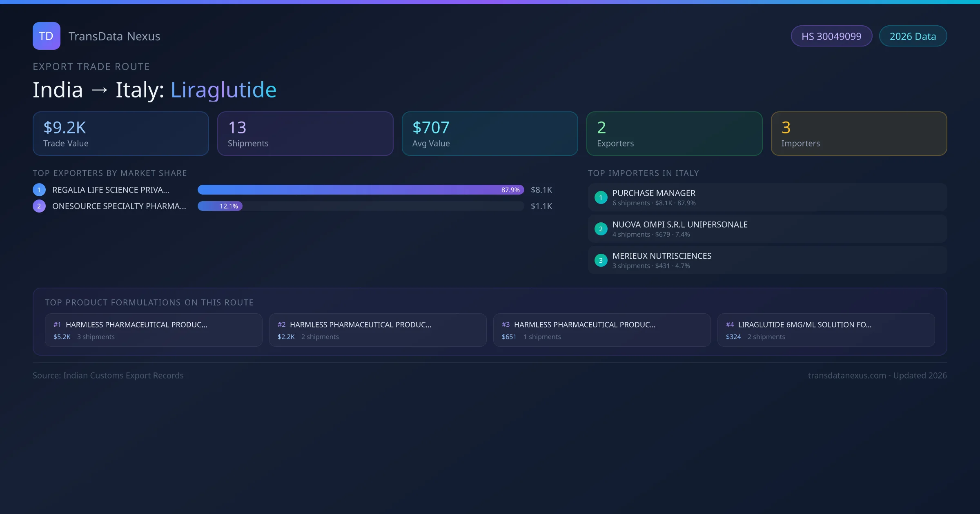Select the Nuova Ompi S.R.L Unipersonale importer row
The height and width of the screenshot is (514, 980).
pos(767,229)
